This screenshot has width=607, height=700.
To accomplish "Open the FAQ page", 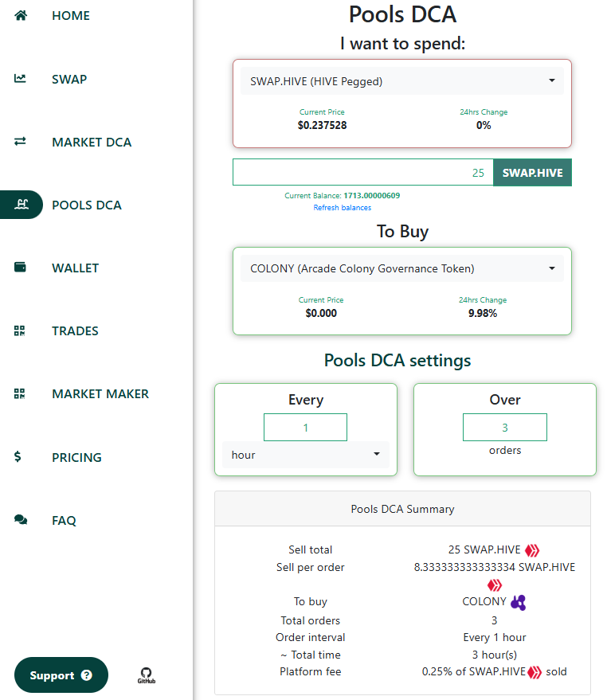I will pos(64,521).
